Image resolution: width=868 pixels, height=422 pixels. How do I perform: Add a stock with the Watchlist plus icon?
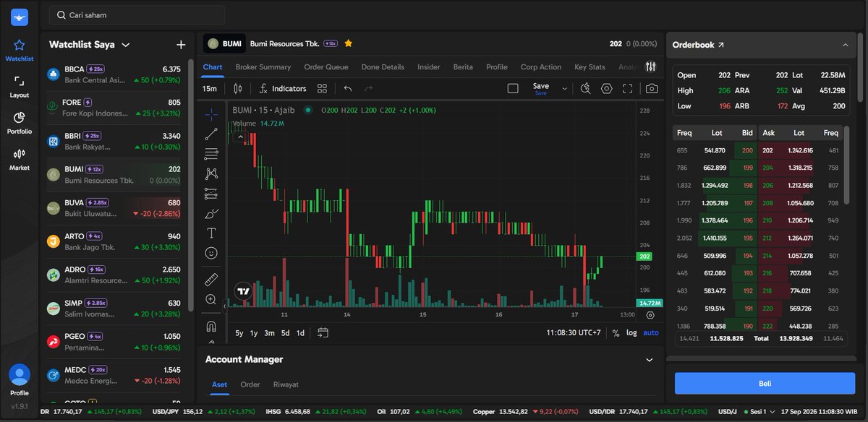tap(181, 45)
